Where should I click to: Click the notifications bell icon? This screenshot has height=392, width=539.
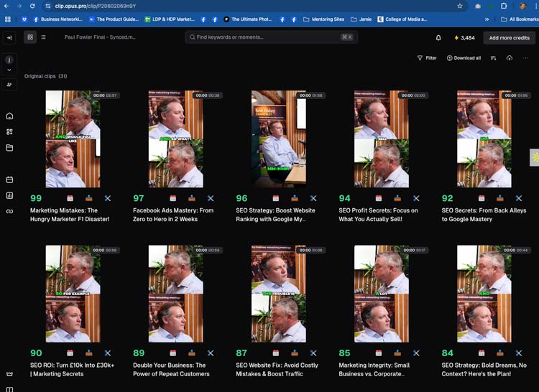pos(438,37)
